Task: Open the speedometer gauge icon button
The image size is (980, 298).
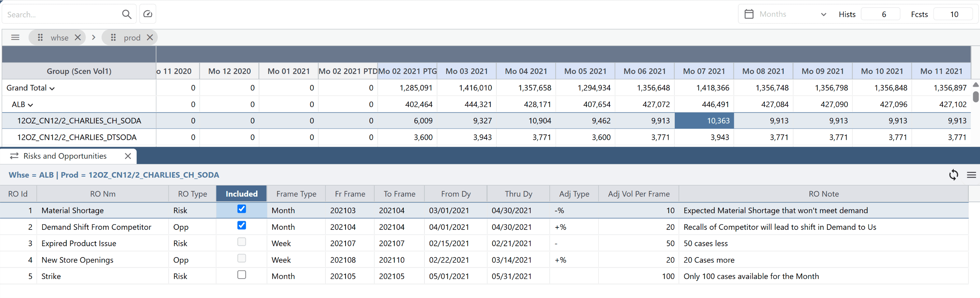Action: 148,14
